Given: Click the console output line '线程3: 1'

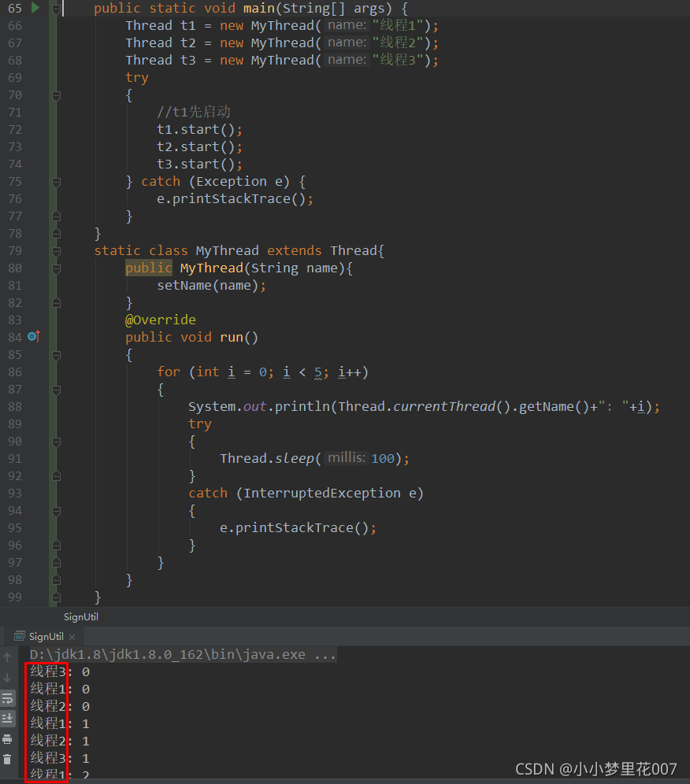Looking at the screenshot, I should (x=60, y=759).
